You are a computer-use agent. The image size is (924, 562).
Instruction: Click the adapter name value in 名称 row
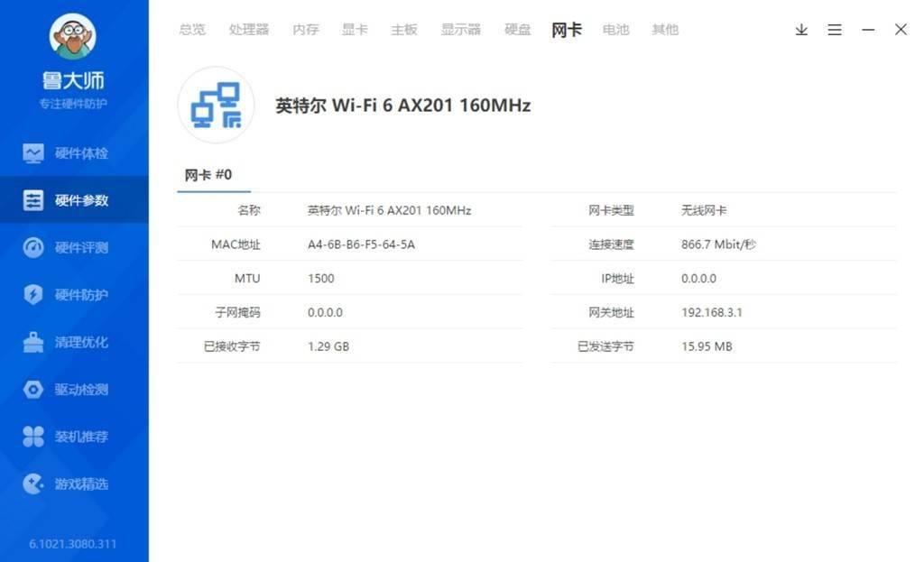tap(390, 210)
